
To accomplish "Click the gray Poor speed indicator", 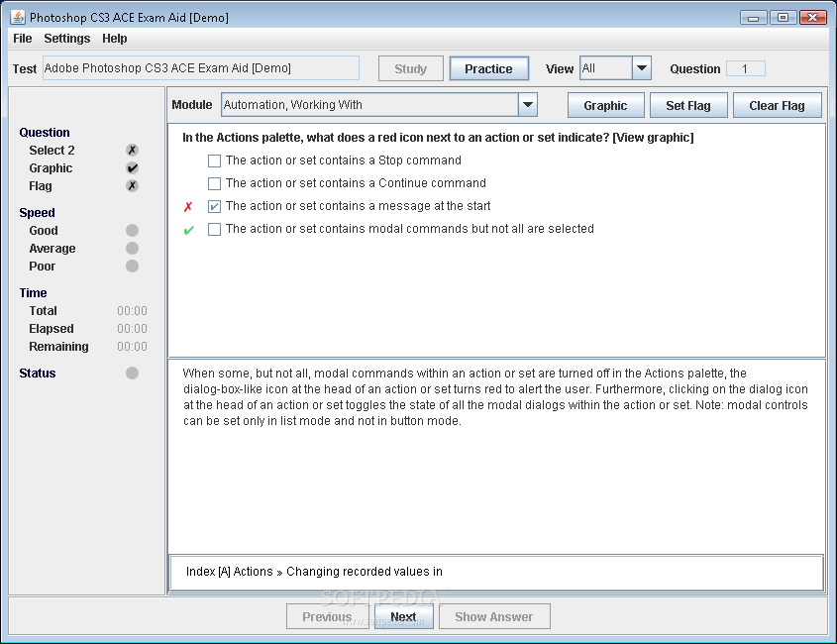I will [x=132, y=266].
